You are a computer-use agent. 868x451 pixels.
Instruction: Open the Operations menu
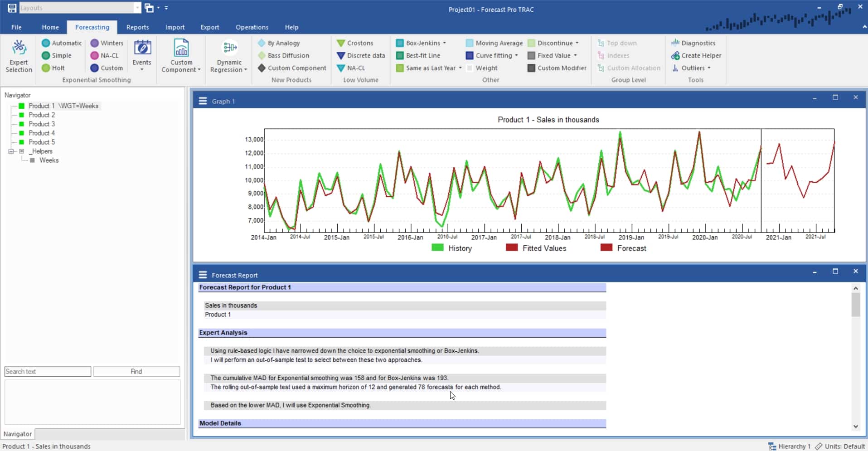click(252, 27)
